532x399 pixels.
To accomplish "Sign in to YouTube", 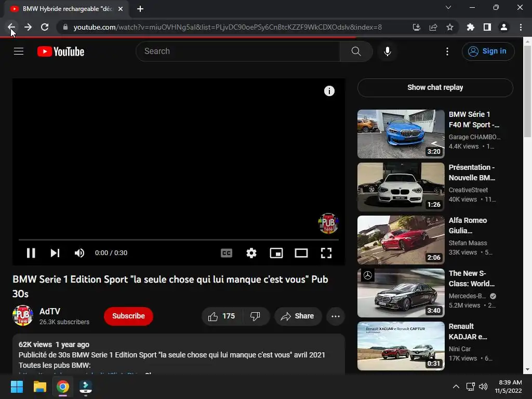I will click(488, 51).
